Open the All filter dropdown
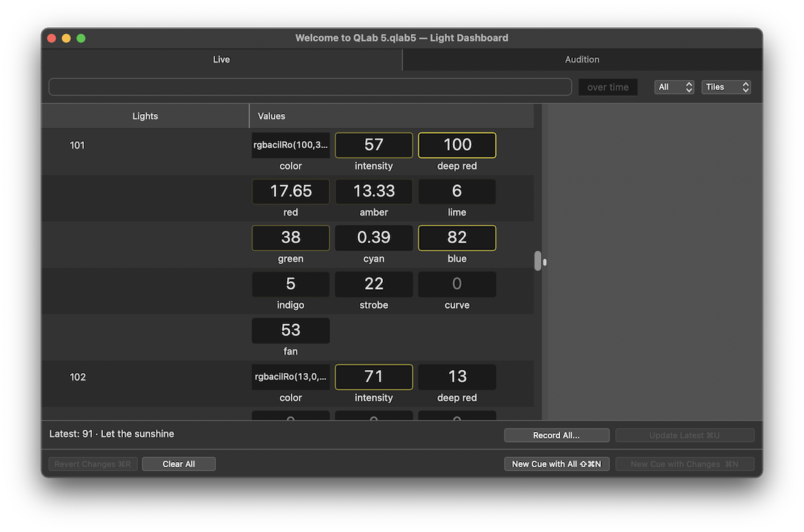The width and height of the screenshot is (804, 532). [x=674, y=87]
